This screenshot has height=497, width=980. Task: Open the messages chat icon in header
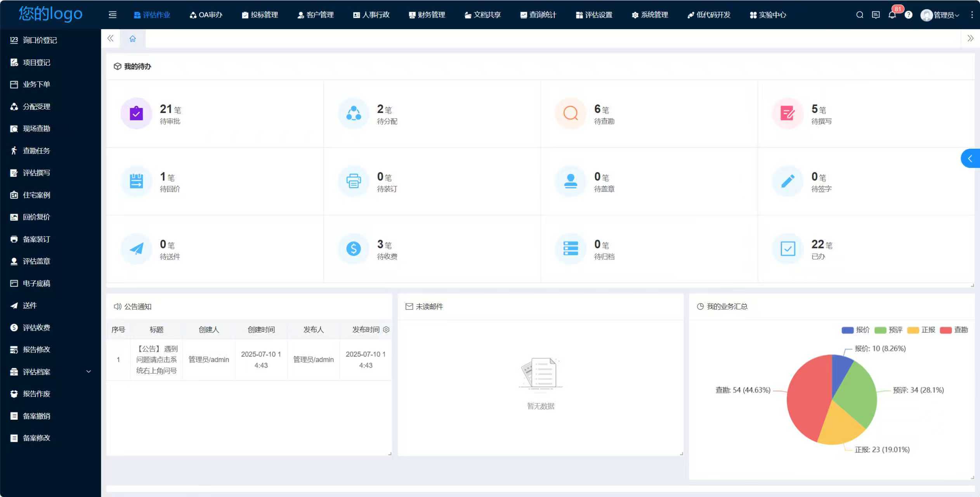point(876,15)
